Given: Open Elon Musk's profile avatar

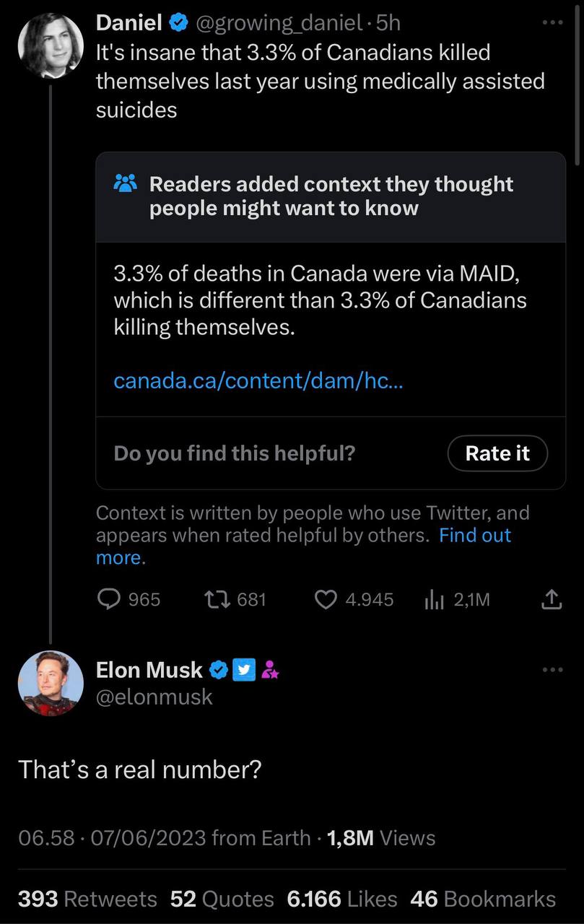Looking at the screenshot, I should [50, 683].
